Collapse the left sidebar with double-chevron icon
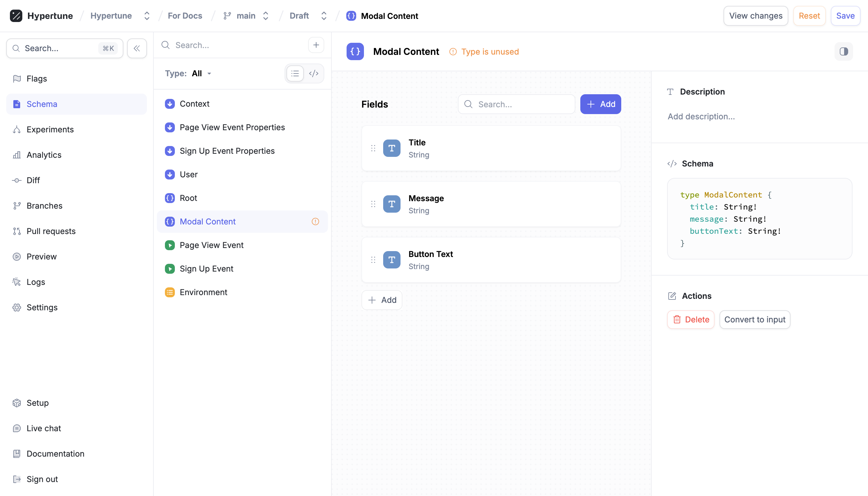Viewport: 868px width, 496px height. (137, 48)
